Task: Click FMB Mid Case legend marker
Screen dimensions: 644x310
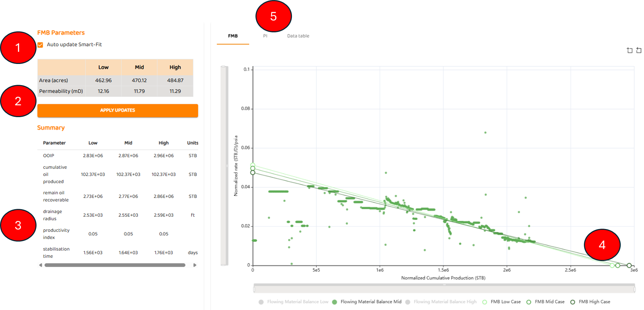Action: (529, 302)
